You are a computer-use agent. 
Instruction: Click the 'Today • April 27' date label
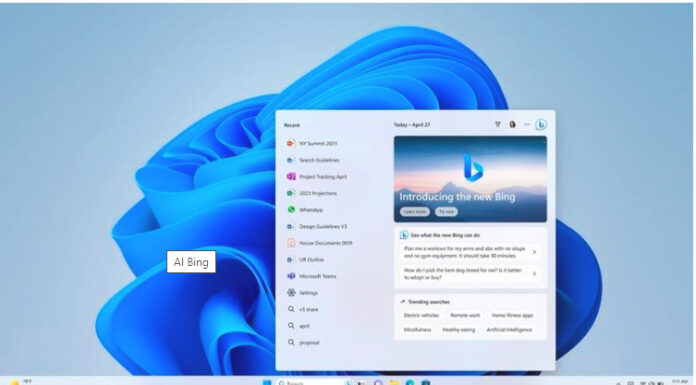pyautogui.click(x=412, y=125)
